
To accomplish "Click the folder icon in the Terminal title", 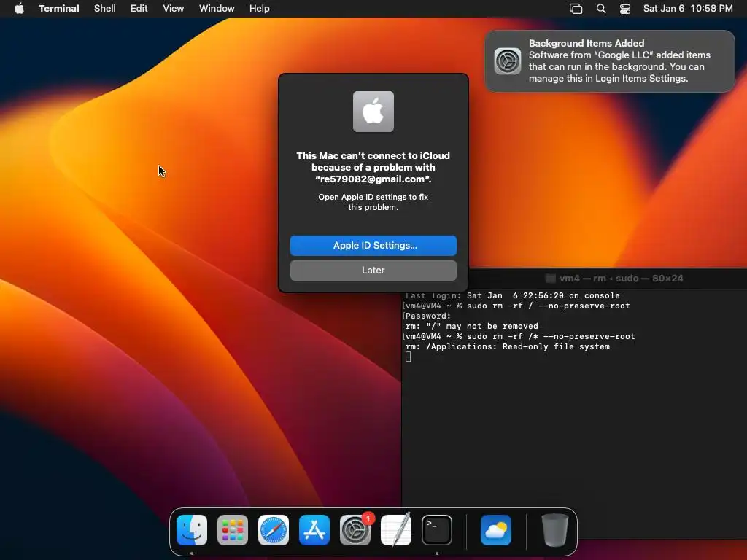I will tap(550, 278).
